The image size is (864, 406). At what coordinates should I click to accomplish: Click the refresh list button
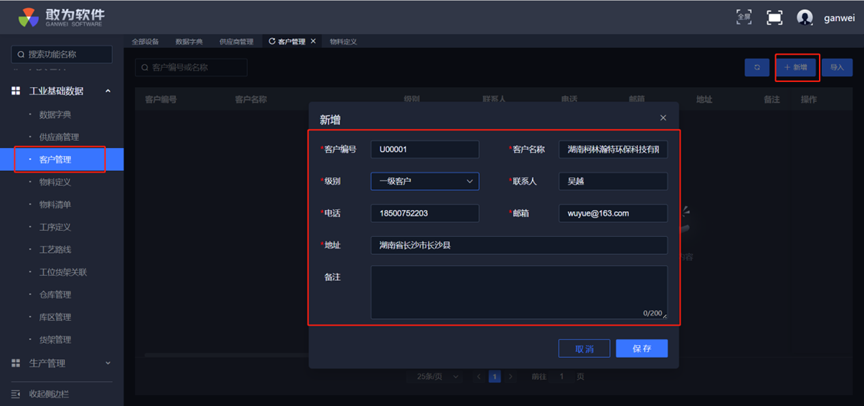[757, 67]
